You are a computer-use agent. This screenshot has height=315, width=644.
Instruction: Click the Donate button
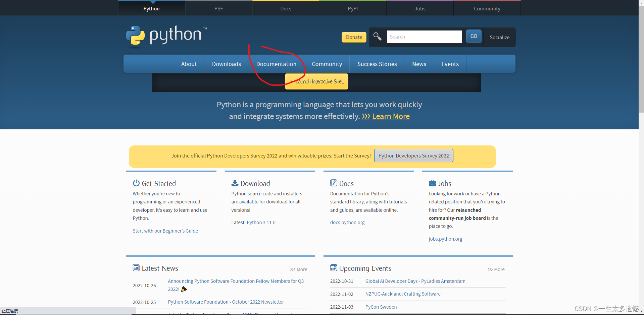354,37
